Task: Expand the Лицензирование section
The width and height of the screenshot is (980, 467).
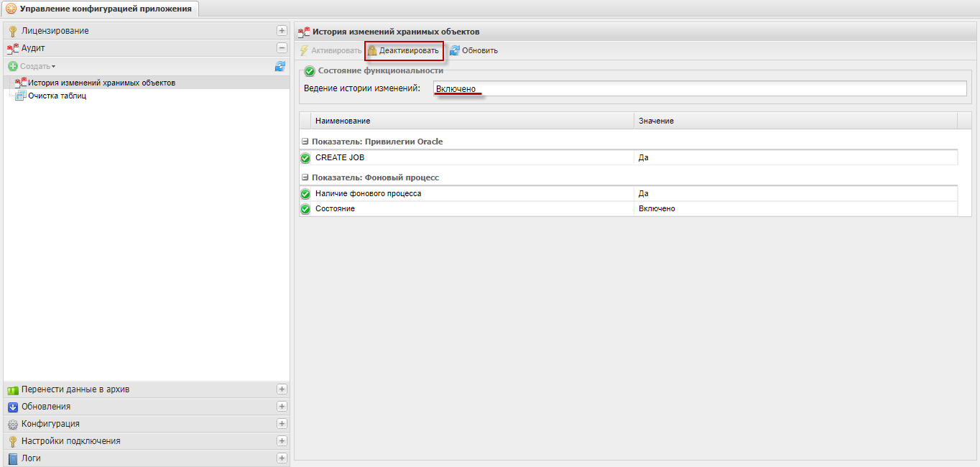Action: point(282,31)
